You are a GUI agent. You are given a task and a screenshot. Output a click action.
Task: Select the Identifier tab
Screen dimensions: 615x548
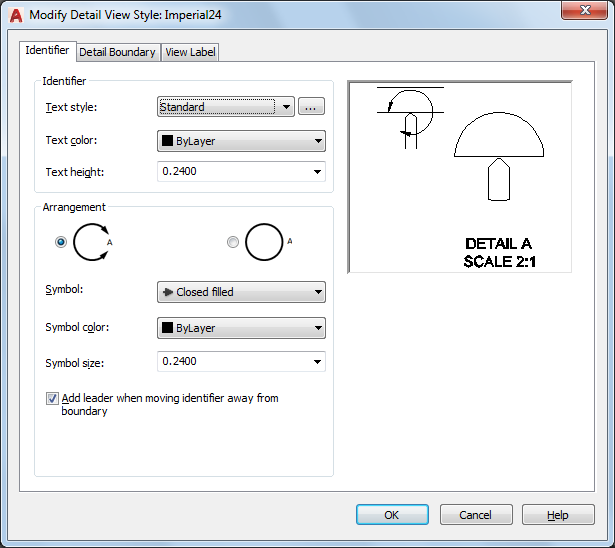[x=47, y=50]
